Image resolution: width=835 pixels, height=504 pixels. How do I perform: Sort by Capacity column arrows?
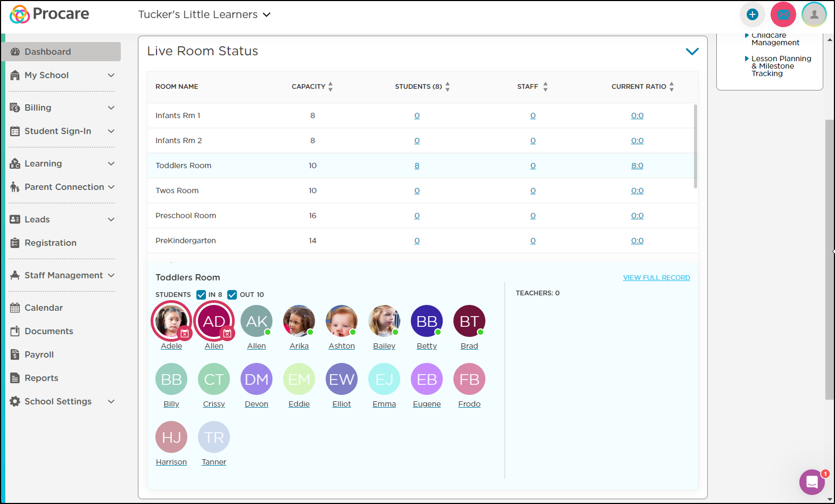click(x=330, y=86)
